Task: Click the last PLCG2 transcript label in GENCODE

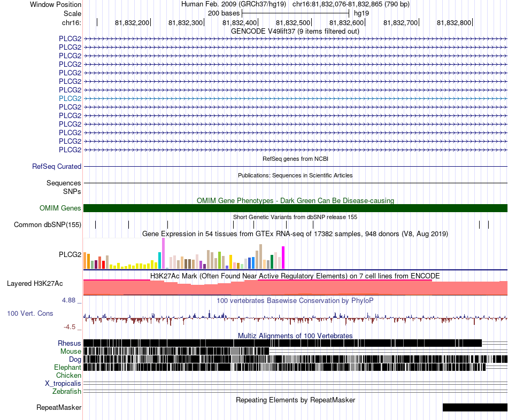Action: [70, 150]
